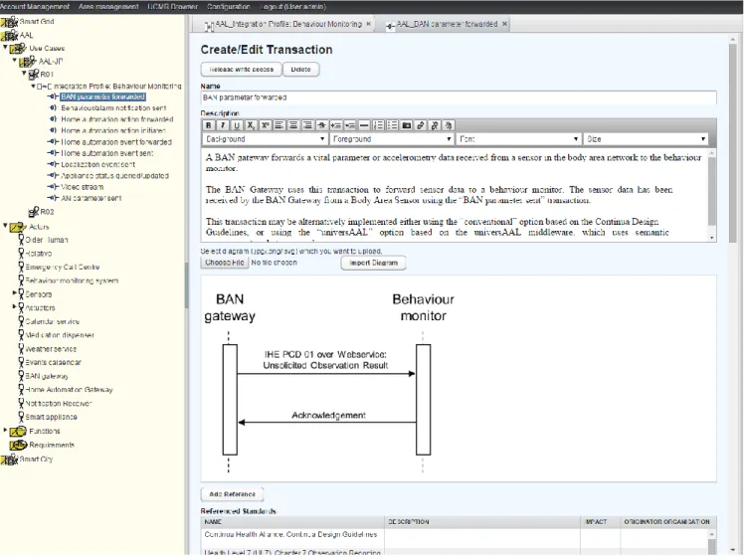Click the Choose File button
This screenshot has width=744, height=560.
click(x=225, y=263)
